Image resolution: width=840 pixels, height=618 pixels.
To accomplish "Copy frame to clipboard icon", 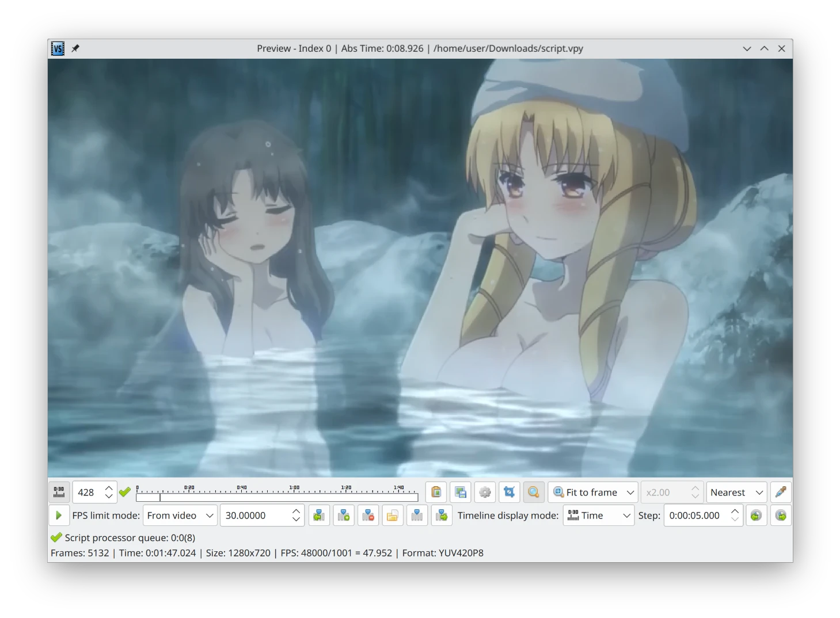I will [x=436, y=493].
